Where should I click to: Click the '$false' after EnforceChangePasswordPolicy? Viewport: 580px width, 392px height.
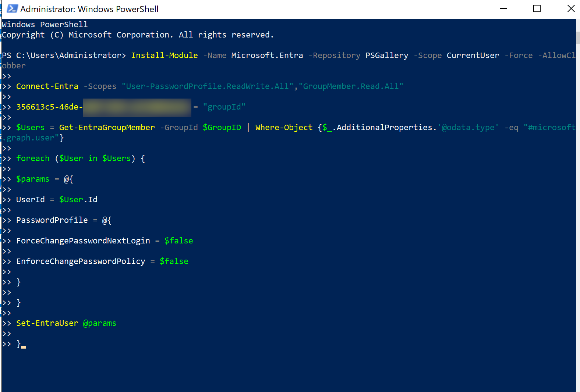point(174,261)
